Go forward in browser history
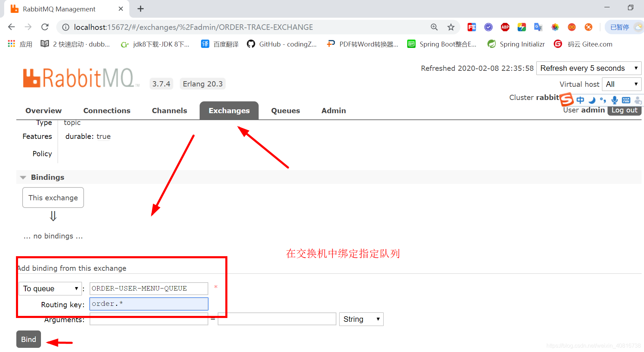 28,27
